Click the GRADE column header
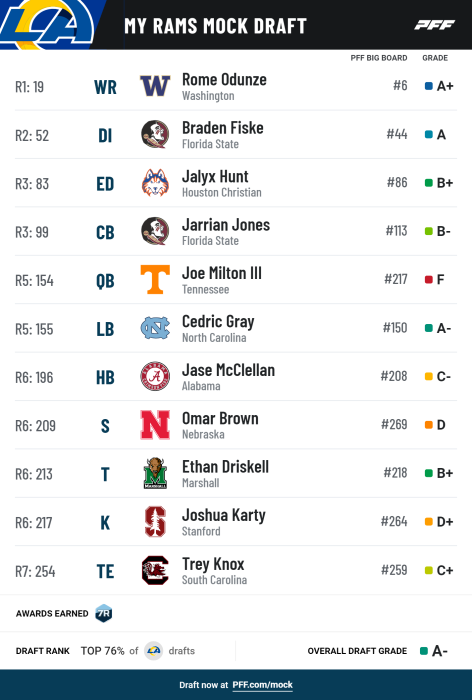The image size is (472, 700). [435, 58]
